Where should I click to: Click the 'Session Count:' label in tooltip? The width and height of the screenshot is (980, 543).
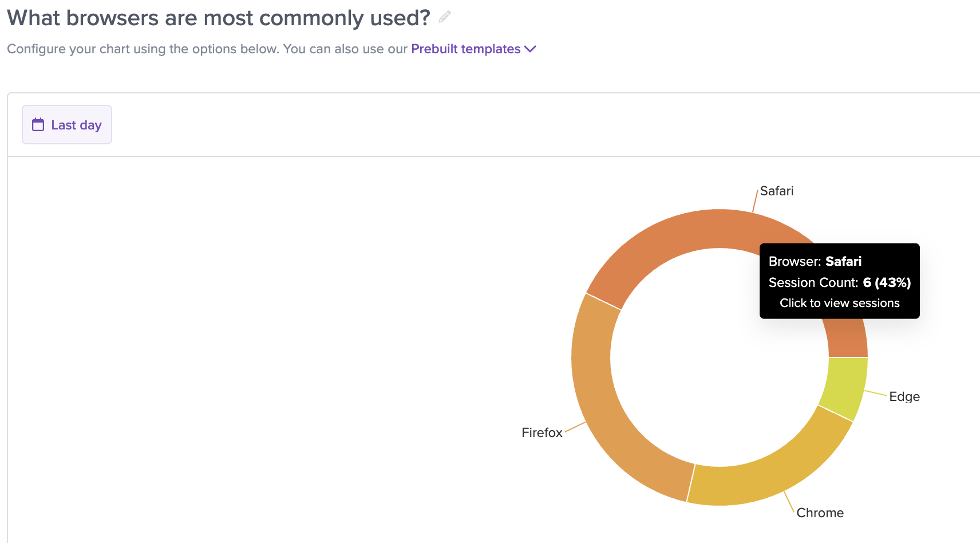[x=813, y=282]
